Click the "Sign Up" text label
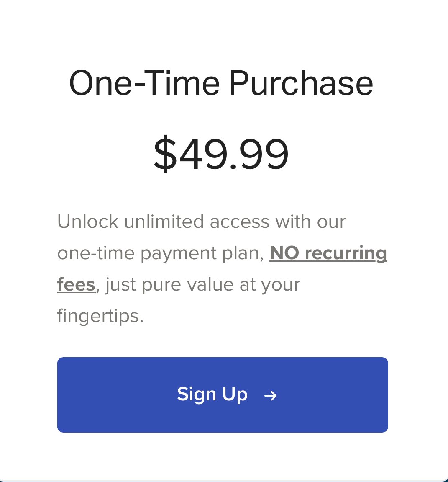Screen dimensions: 448x482 click(x=212, y=395)
